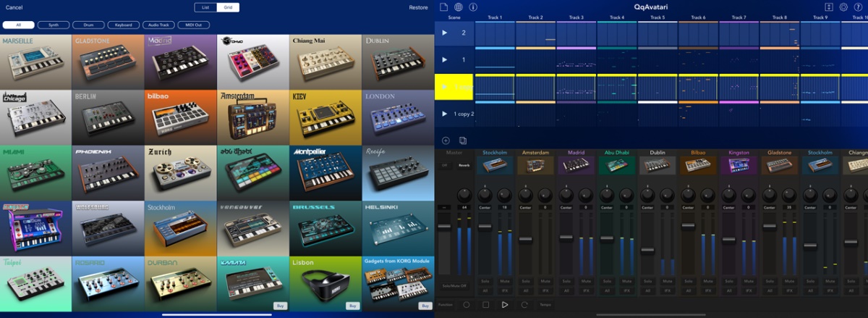
Task: Play scene 1 copy 2
Action: click(x=445, y=114)
